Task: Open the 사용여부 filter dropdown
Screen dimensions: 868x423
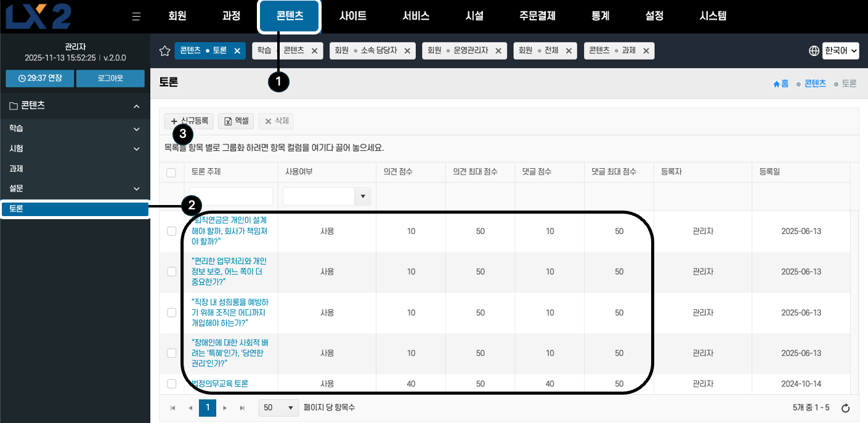Action: (x=362, y=196)
